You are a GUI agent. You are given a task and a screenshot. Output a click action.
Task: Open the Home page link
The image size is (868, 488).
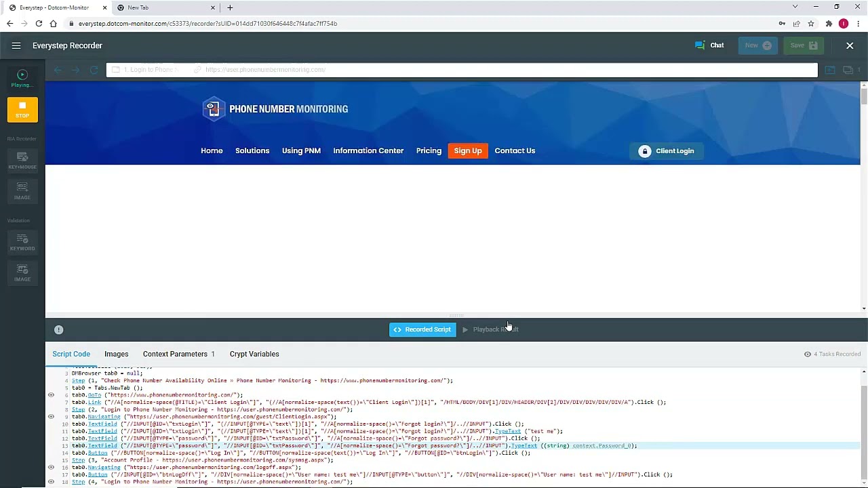[x=212, y=150]
